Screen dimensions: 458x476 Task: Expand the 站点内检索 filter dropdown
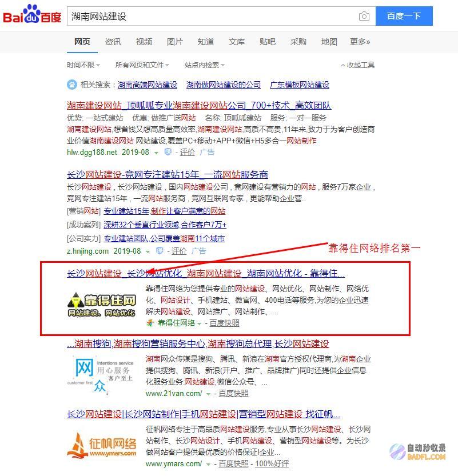pyautogui.click(x=205, y=65)
